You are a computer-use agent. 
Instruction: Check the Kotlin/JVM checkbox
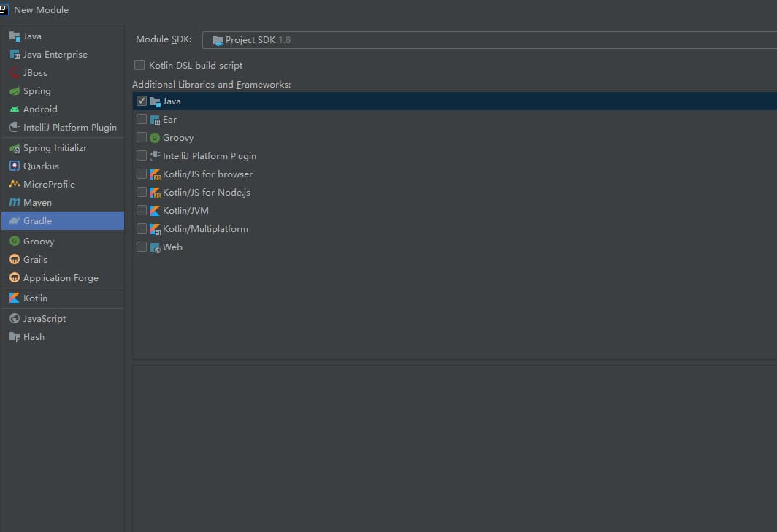pyautogui.click(x=142, y=210)
